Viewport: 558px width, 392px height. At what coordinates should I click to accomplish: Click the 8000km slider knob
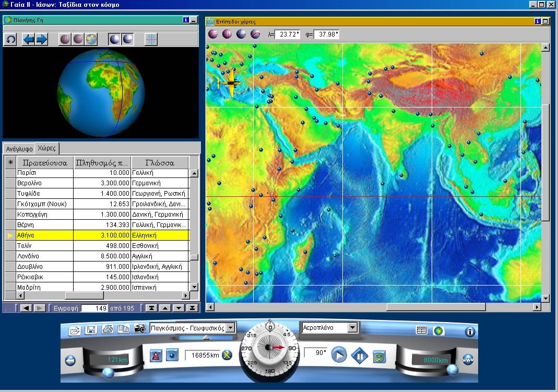pos(453,370)
